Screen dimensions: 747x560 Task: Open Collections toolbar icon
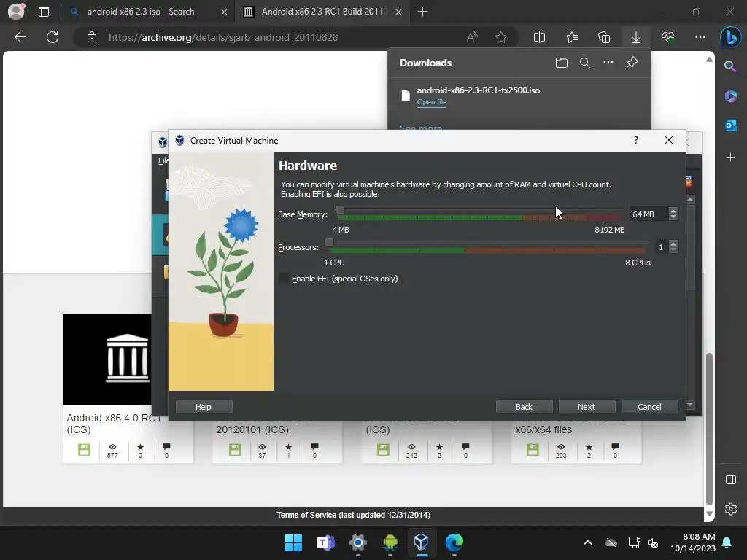click(603, 37)
